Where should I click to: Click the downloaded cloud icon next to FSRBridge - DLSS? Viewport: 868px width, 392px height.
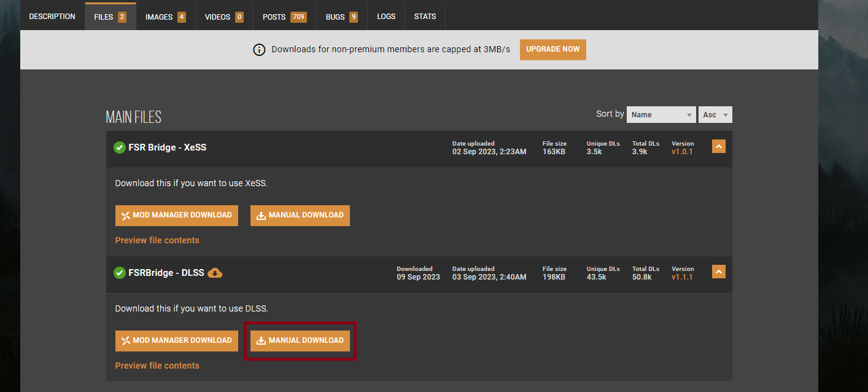click(x=215, y=273)
